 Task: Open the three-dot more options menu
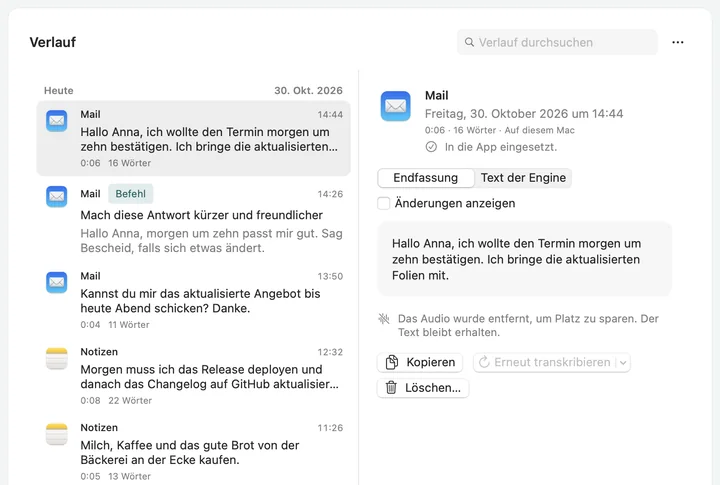678,42
